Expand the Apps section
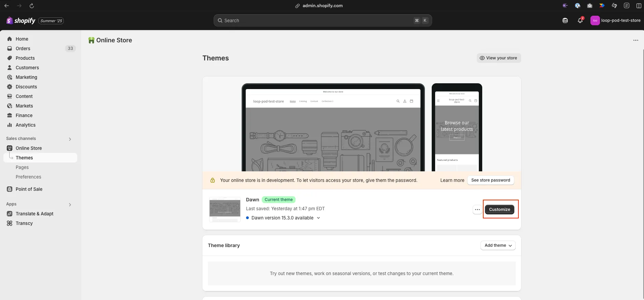644x300 pixels. point(70,204)
